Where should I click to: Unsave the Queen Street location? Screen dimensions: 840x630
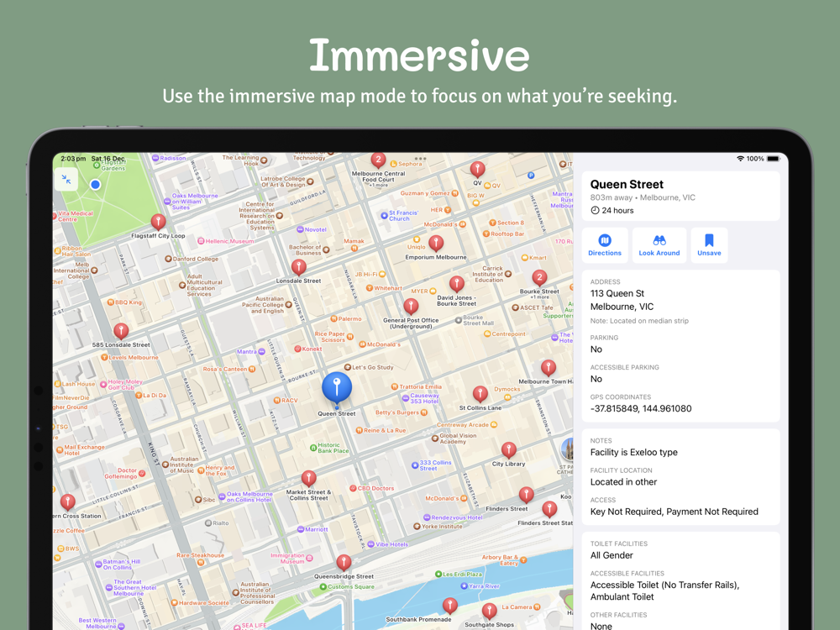709,245
